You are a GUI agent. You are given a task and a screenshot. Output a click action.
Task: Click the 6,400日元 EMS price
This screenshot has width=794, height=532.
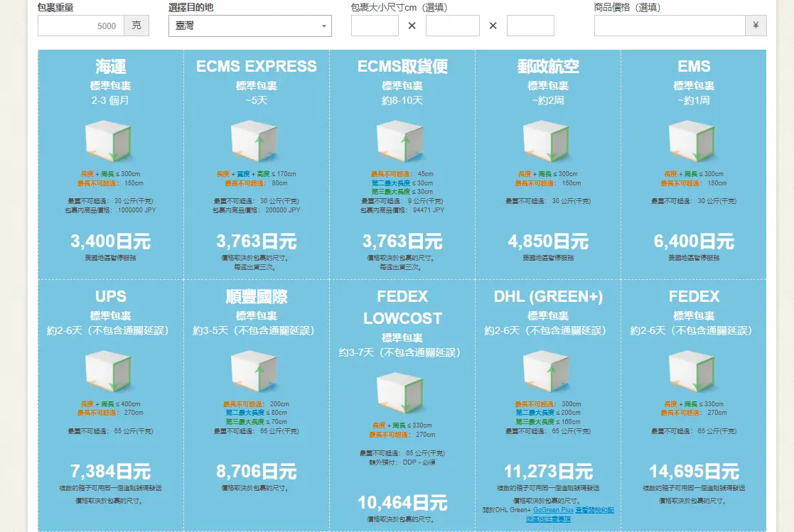[x=694, y=241]
